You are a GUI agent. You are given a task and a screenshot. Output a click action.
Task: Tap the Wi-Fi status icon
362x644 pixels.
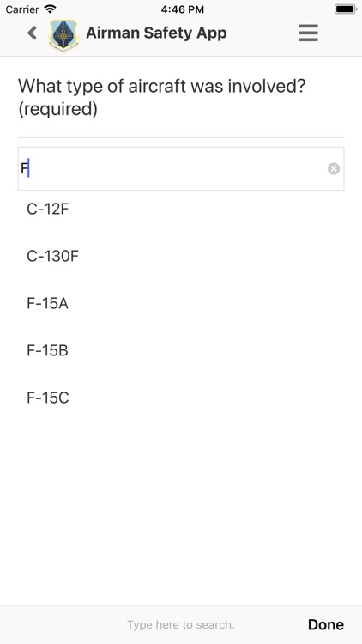click(50, 9)
